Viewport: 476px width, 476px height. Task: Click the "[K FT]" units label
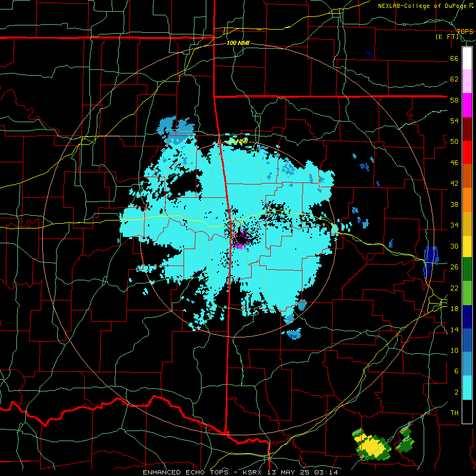click(x=447, y=37)
